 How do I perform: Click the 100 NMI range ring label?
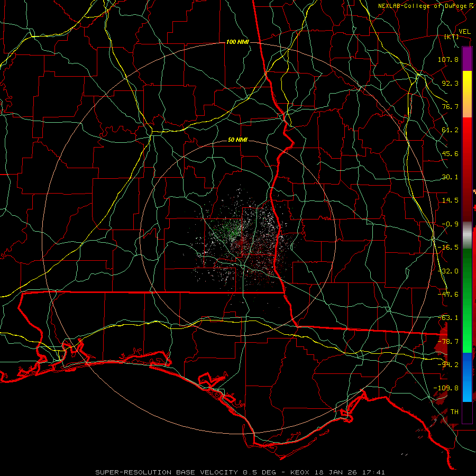click(237, 42)
